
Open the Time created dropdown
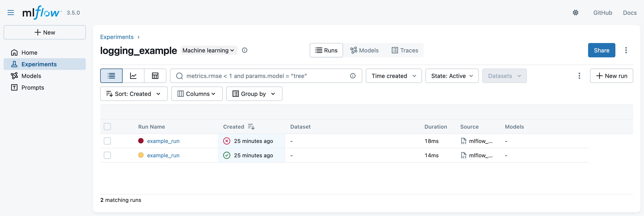pyautogui.click(x=394, y=76)
